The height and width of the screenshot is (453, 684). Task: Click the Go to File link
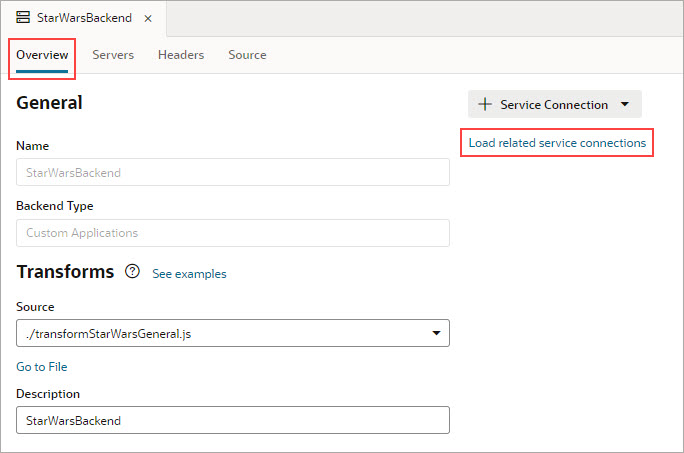click(42, 367)
